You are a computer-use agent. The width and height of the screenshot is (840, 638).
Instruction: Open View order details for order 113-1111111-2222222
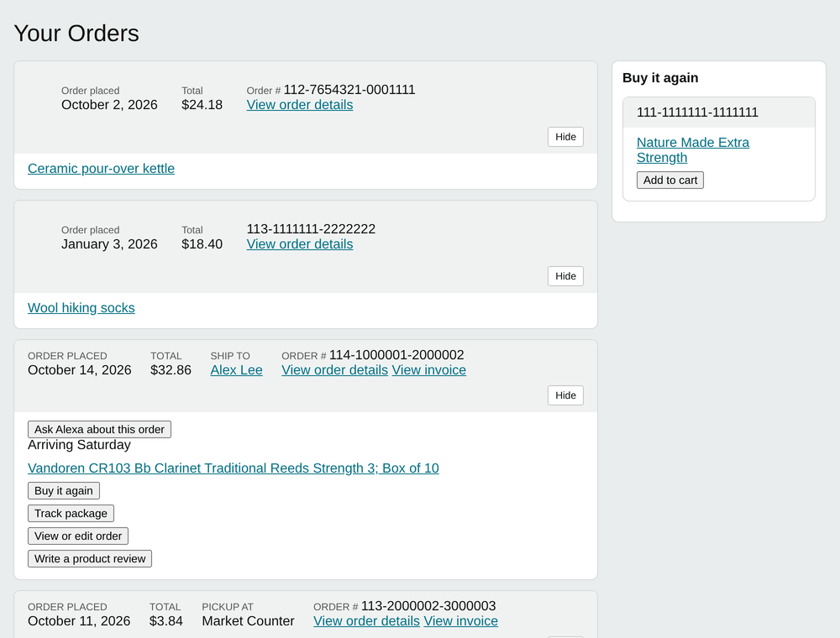click(300, 244)
